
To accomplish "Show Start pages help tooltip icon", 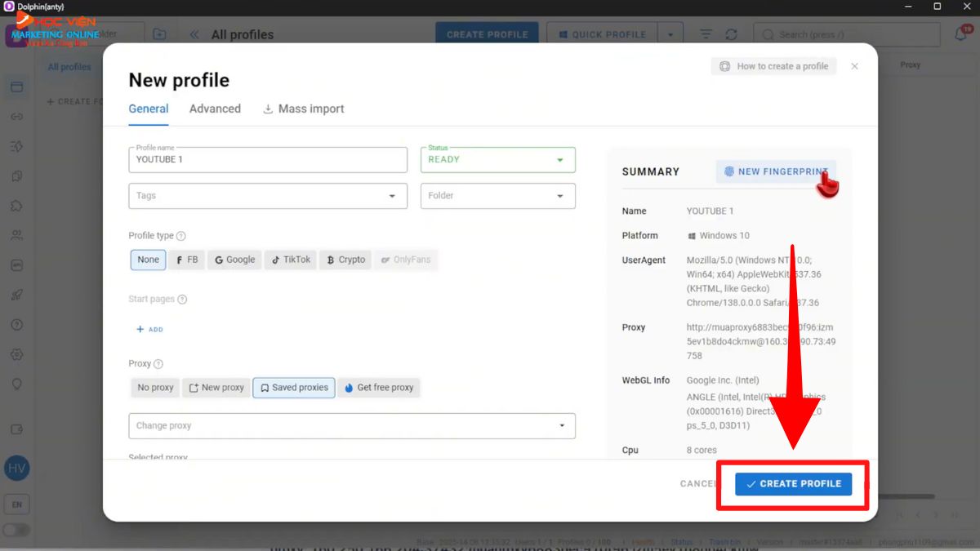I will 182,300.
